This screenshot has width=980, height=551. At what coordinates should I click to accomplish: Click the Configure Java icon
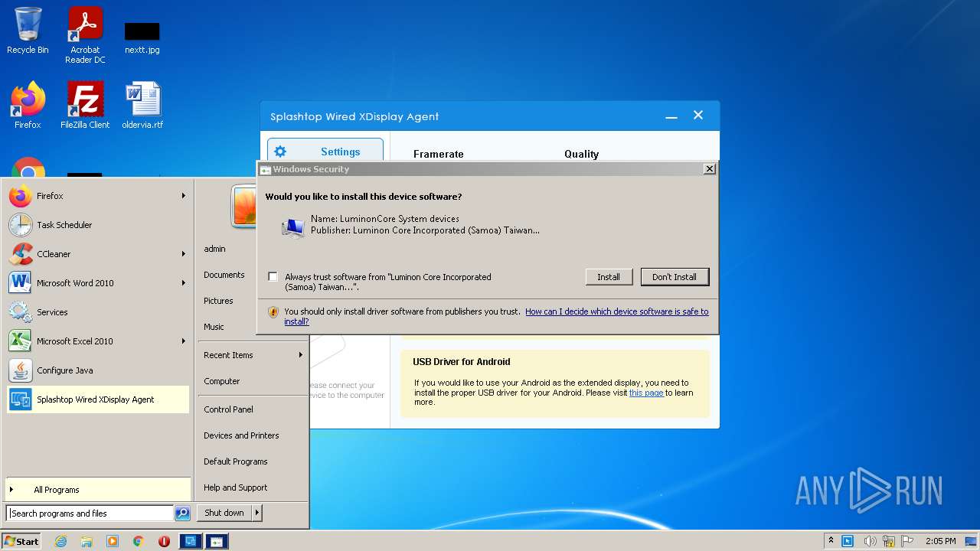click(x=21, y=370)
